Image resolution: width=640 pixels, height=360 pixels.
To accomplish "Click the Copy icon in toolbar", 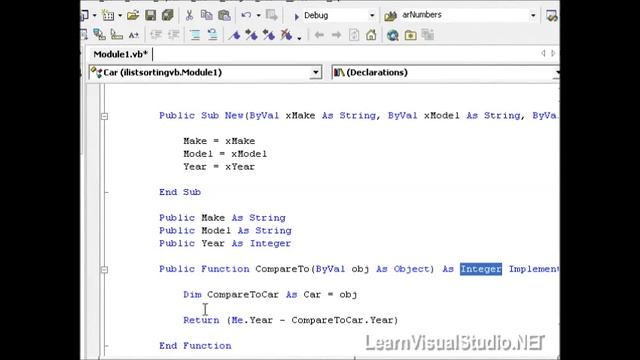I will (x=207, y=16).
